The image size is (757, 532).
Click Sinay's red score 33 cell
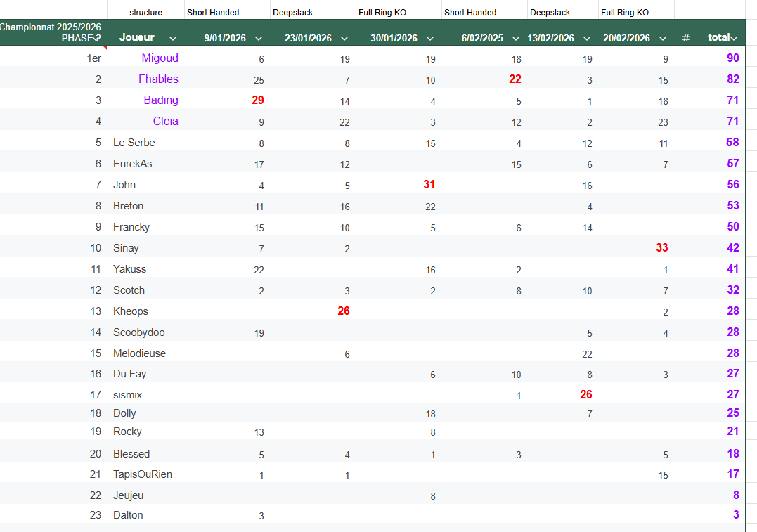[x=661, y=248]
